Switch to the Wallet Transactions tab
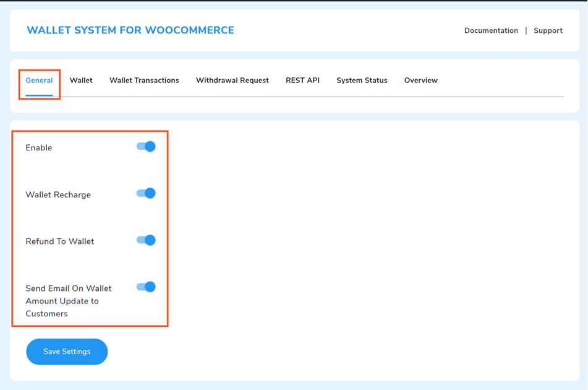This screenshot has height=390, width=588. (x=144, y=80)
